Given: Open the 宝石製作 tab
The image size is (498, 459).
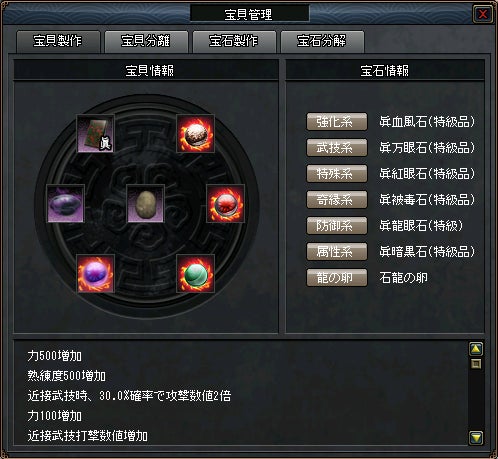Looking at the screenshot, I should coord(234,41).
